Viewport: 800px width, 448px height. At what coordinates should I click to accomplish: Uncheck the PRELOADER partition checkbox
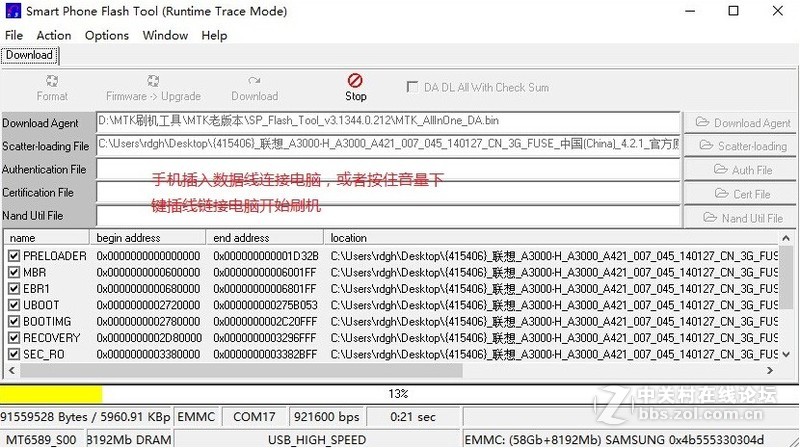click(14, 256)
